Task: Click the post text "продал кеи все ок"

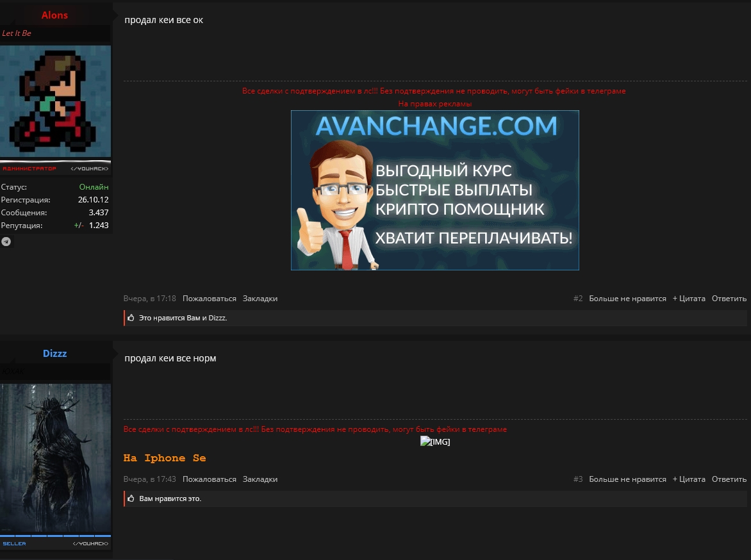Action: (x=164, y=20)
